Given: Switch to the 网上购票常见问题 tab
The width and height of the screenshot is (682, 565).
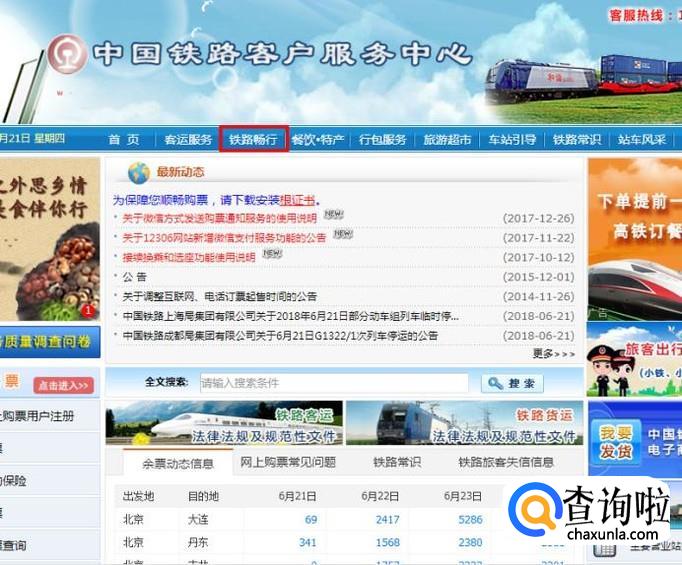Looking at the screenshot, I should tap(288, 462).
